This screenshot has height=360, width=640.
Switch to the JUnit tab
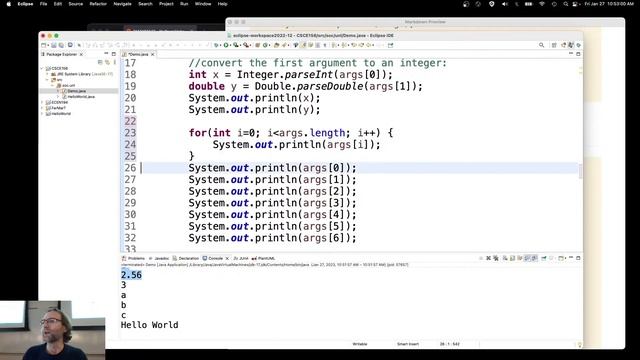(241, 258)
